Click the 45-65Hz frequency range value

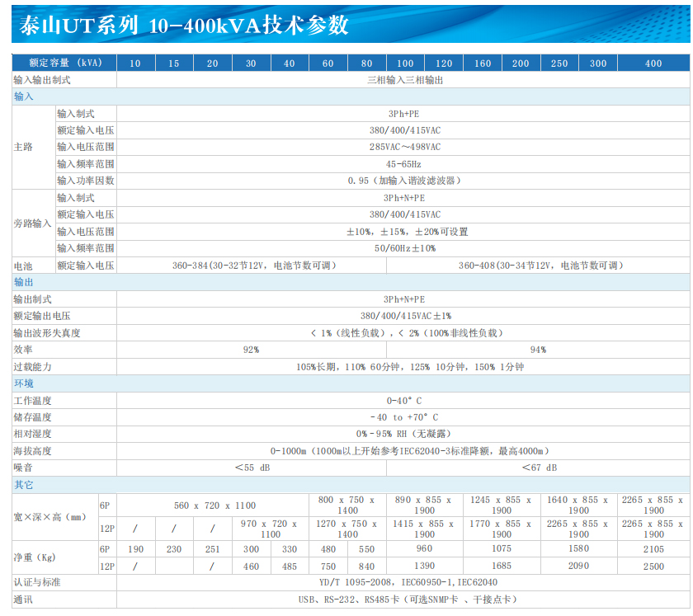tap(404, 164)
